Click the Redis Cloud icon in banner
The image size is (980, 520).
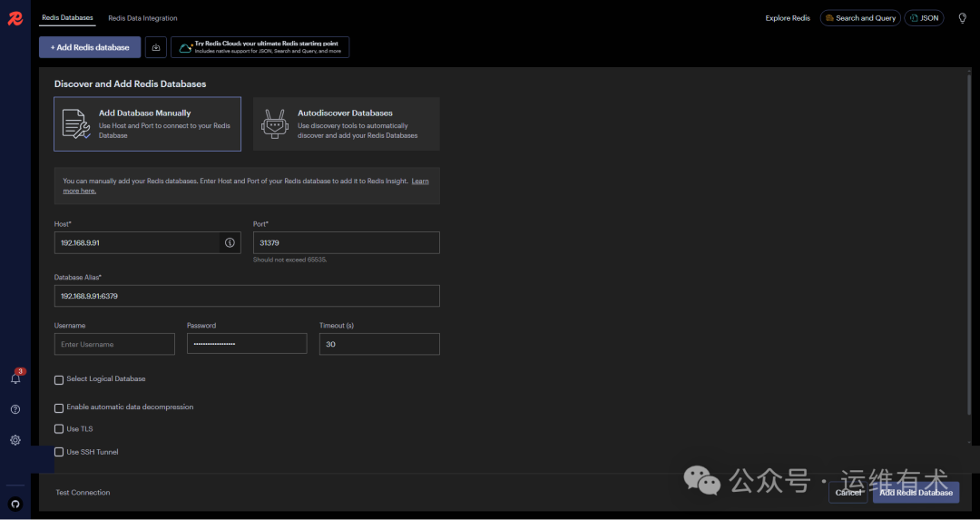[186, 47]
